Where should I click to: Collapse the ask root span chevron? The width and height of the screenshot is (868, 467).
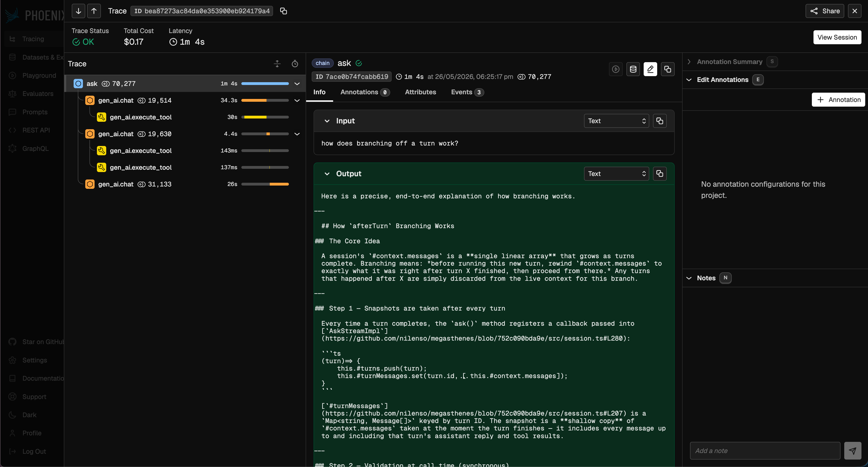(x=297, y=84)
